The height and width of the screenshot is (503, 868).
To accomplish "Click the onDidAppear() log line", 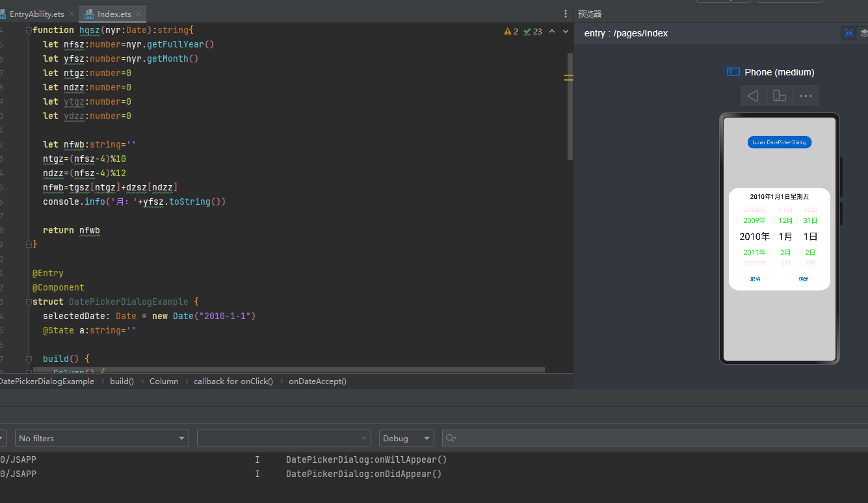I will 363,474.
